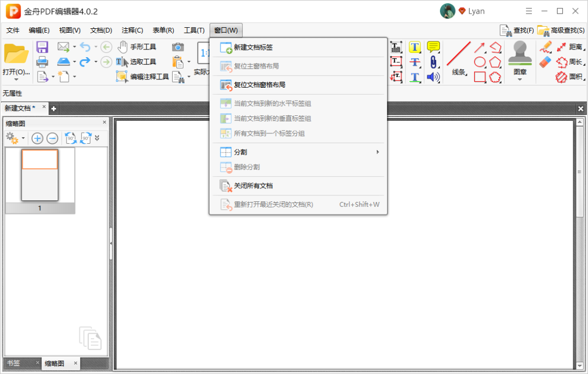Select the Selection tool (选取工具)

coord(136,62)
